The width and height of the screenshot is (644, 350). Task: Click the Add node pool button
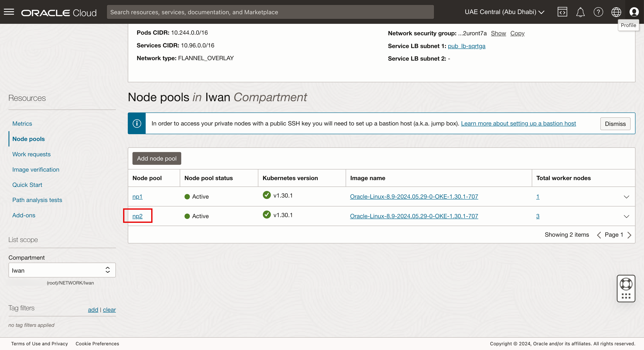(x=157, y=158)
